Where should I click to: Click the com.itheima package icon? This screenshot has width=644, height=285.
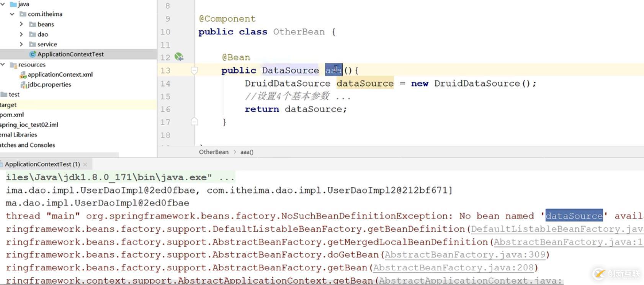(23, 14)
